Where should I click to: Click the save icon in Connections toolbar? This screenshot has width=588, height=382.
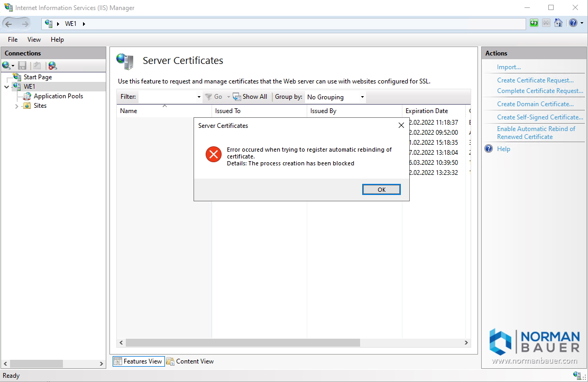click(x=22, y=66)
